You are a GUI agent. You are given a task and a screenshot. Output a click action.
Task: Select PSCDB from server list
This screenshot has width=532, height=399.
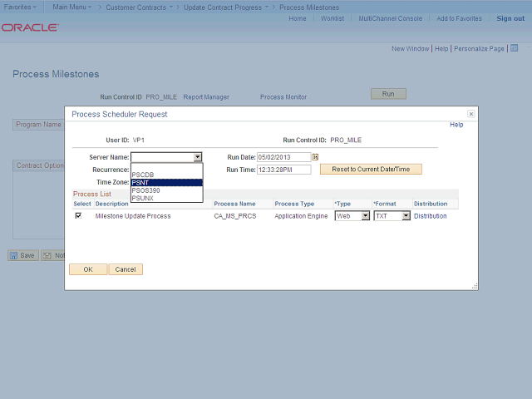tap(166, 175)
